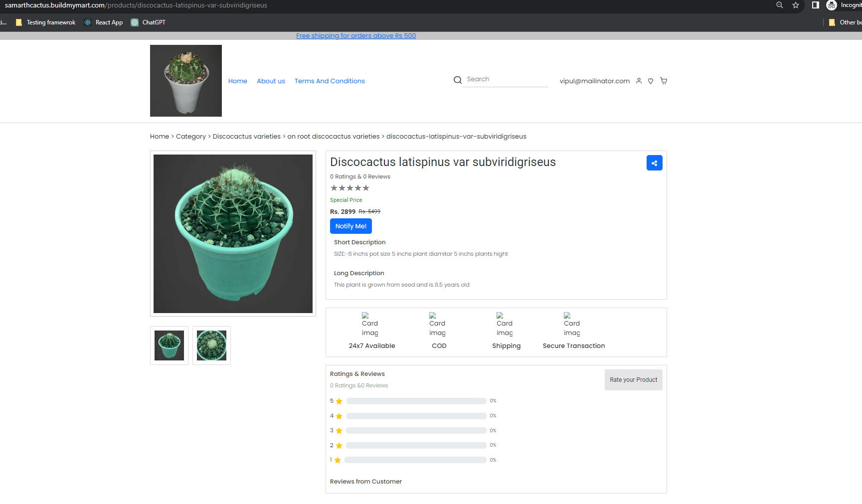Select the first product thumbnail
The height and width of the screenshot is (504, 862).
click(x=169, y=345)
